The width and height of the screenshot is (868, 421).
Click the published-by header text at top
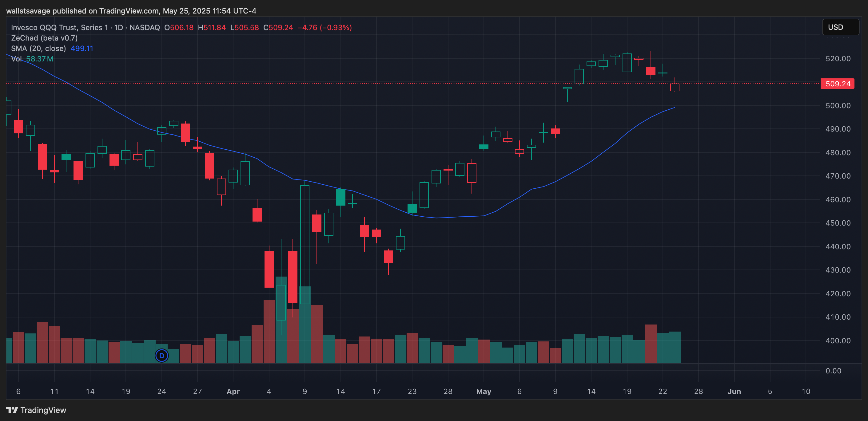tap(131, 11)
